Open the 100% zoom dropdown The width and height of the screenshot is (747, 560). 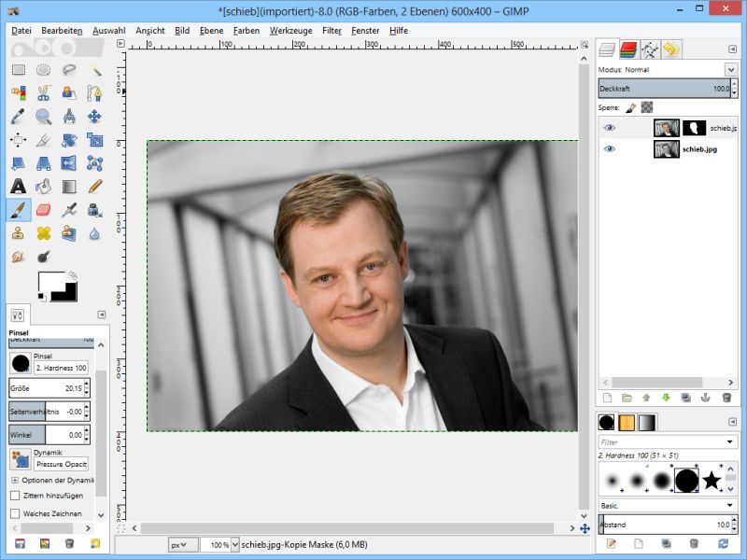pyautogui.click(x=234, y=545)
